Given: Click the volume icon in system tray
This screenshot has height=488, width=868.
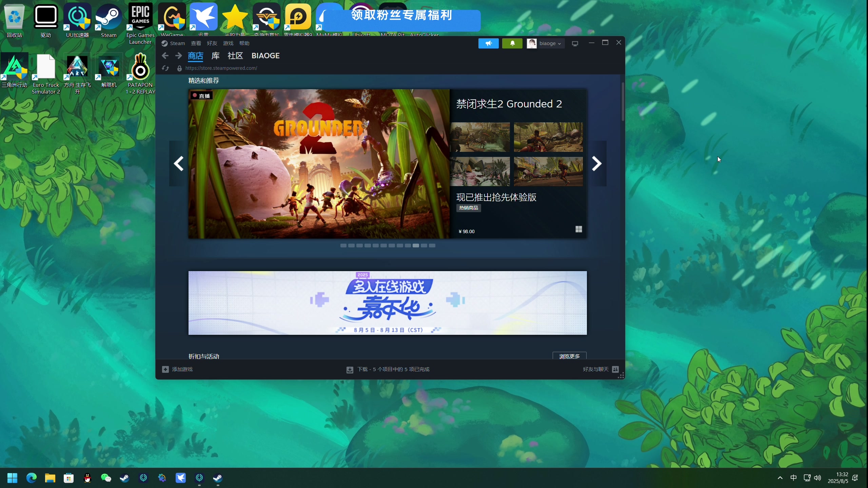Looking at the screenshot, I should (x=817, y=478).
